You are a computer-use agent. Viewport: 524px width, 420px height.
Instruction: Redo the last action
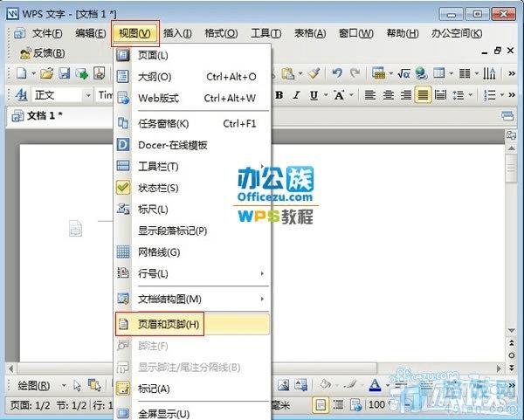tap(355, 73)
